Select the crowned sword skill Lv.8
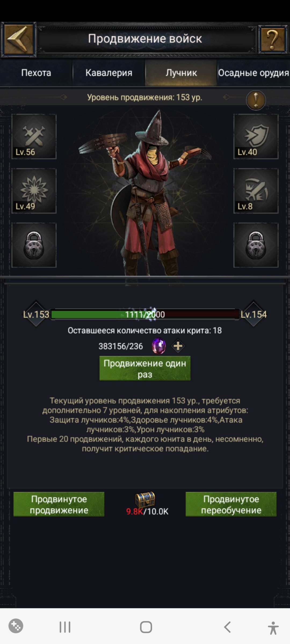Viewport: 290px width, 644px height. [x=256, y=191]
